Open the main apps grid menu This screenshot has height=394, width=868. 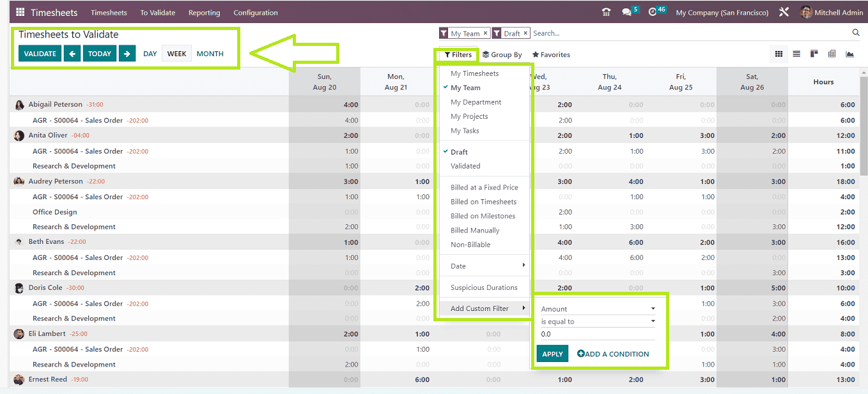pyautogui.click(x=20, y=12)
